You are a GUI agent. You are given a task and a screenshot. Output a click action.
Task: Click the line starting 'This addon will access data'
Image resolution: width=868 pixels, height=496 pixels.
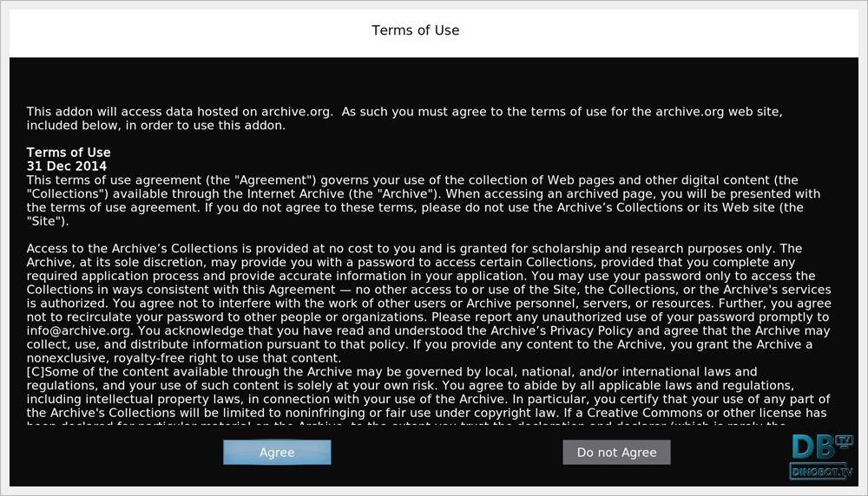coord(404,112)
